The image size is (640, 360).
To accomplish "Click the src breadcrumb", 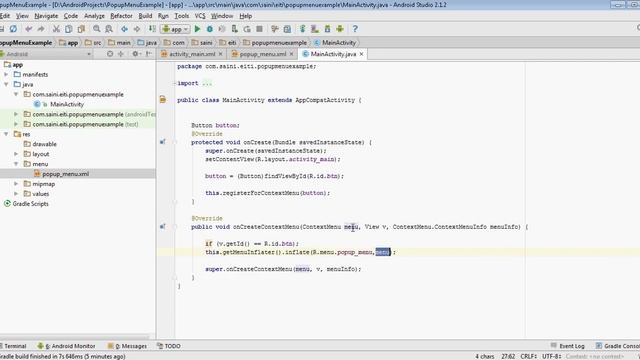I will click(93, 43).
